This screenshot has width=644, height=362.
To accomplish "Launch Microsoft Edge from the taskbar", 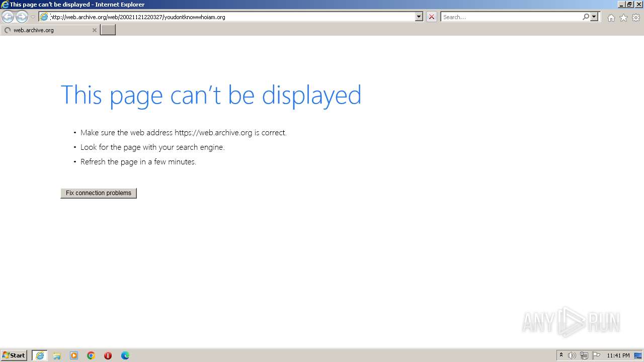I will 125,355.
